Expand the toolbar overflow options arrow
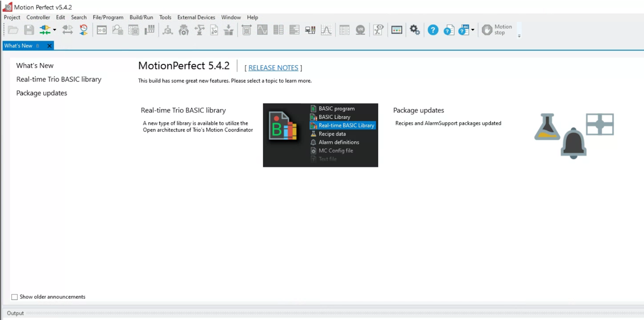The width and height of the screenshot is (644, 320). (x=519, y=36)
